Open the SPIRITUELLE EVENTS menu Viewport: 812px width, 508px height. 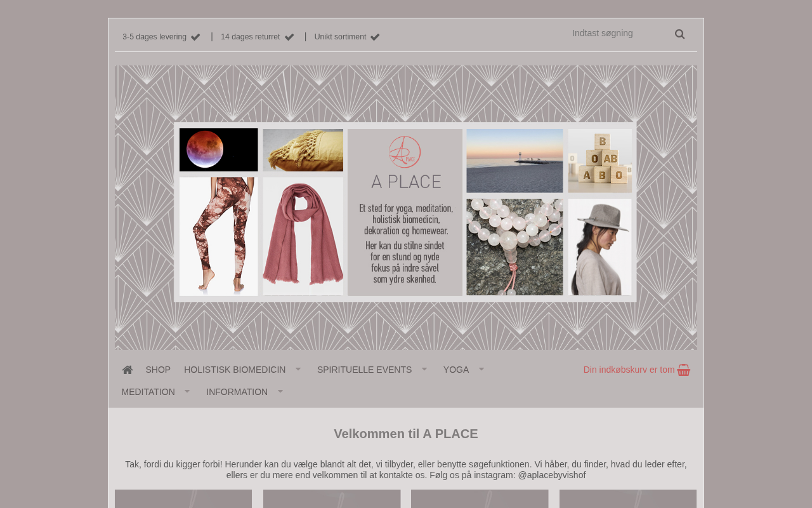(364, 370)
